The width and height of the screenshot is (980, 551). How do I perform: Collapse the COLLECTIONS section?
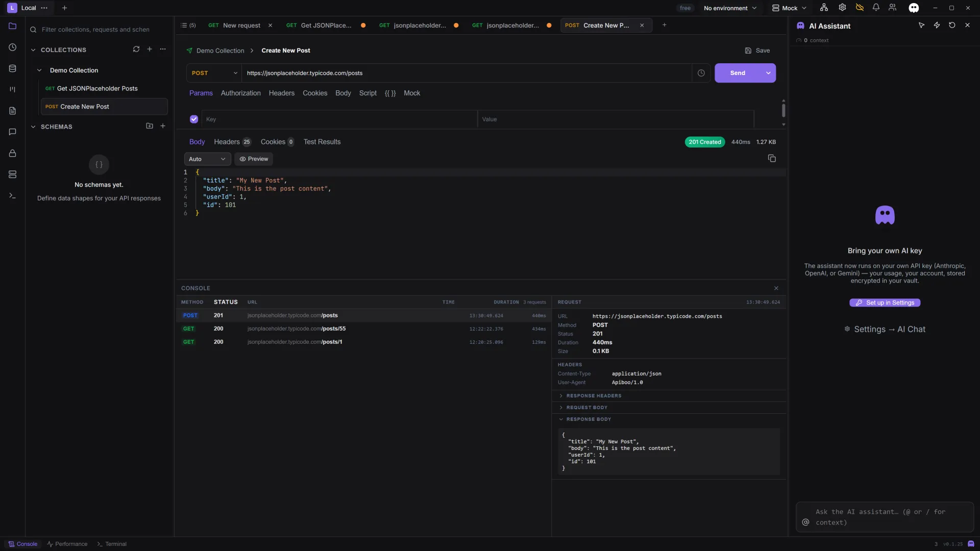coord(33,50)
